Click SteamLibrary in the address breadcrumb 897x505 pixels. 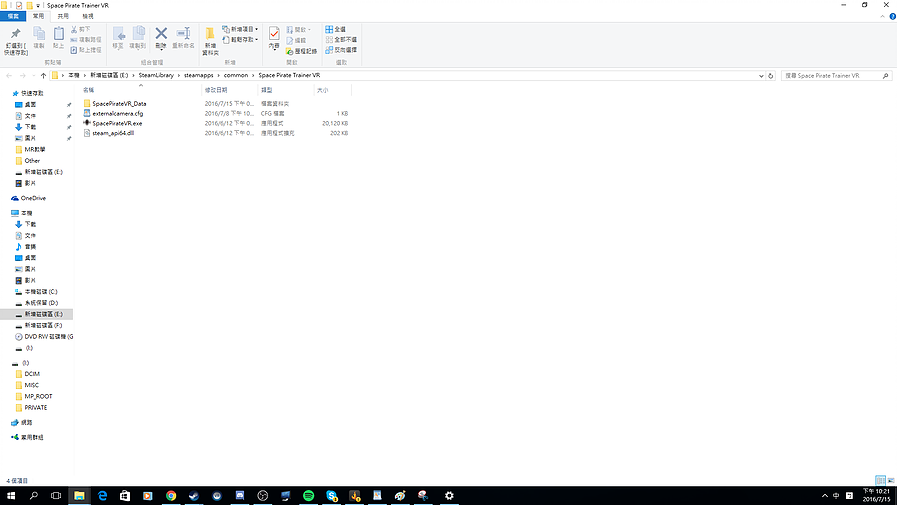(156, 75)
